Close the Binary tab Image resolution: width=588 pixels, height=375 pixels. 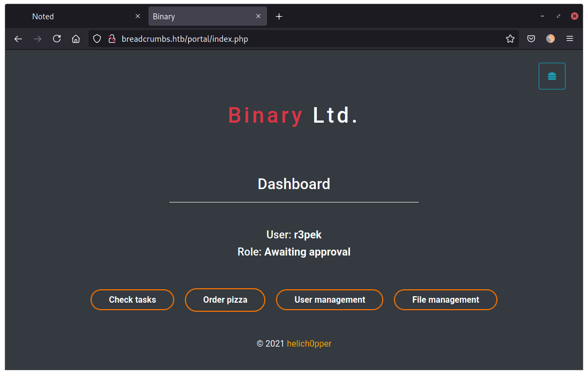(258, 17)
